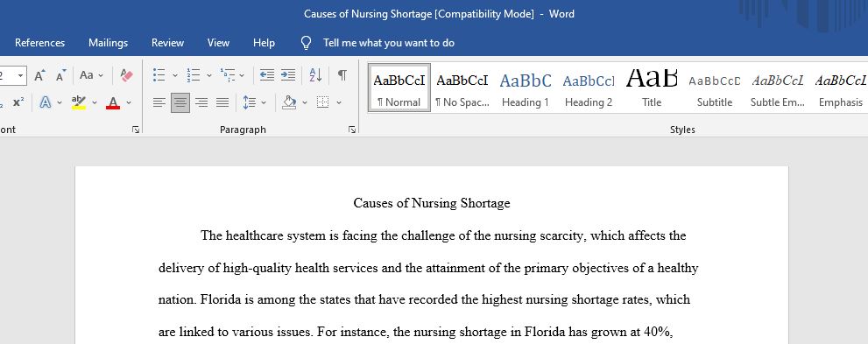Decrease the paragraph indent
This screenshot has width=868, height=344.
click(x=267, y=75)
